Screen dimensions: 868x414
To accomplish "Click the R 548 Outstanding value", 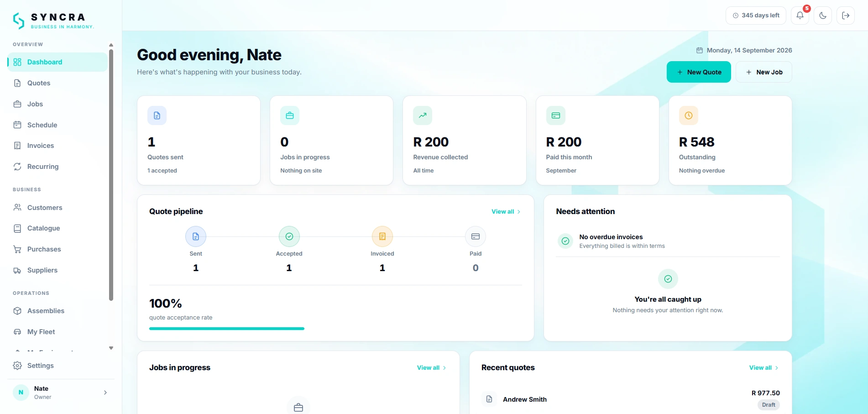I will 697,142.
